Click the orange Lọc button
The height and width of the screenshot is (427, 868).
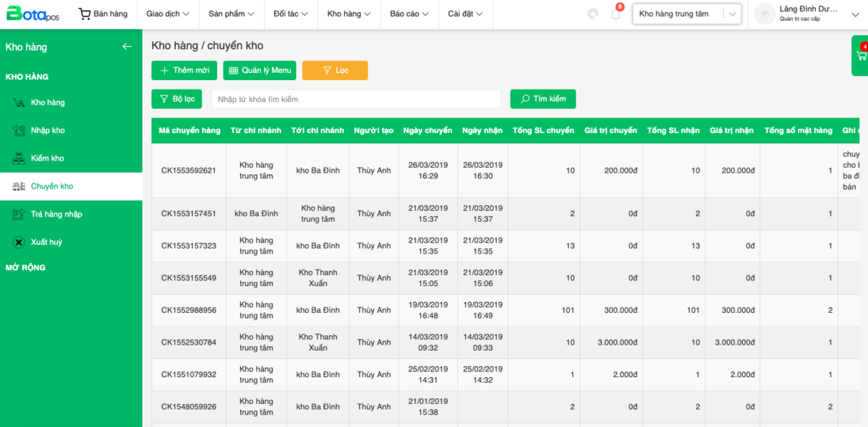pyautogui.click(x=335, y=70)
